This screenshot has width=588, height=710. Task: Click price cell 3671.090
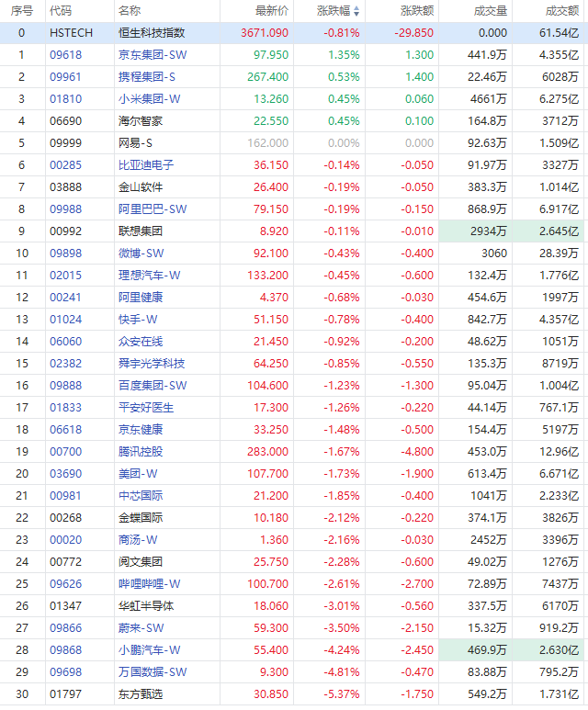point(265,33)
